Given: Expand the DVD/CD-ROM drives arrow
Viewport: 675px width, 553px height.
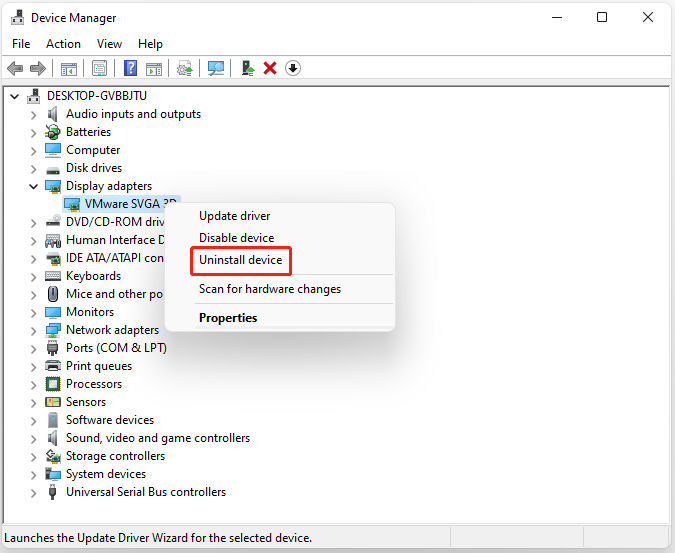Looking at the screenshot, I should click(34, 223).
